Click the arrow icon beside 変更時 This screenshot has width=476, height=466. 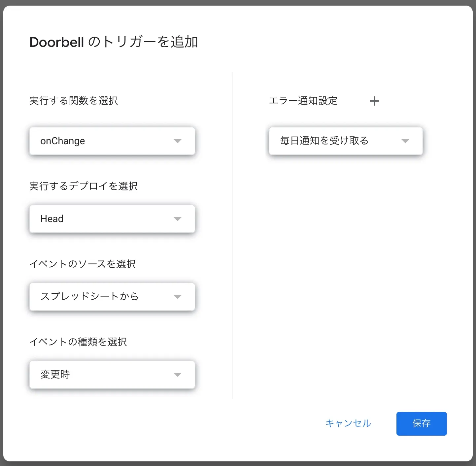click(x=178, y=375)
